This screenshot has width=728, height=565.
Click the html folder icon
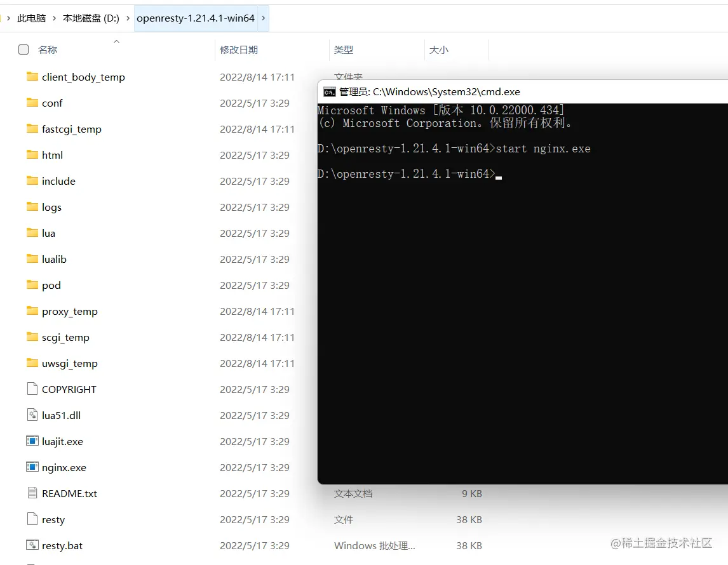pyautogui.click(x=32, y=154)
